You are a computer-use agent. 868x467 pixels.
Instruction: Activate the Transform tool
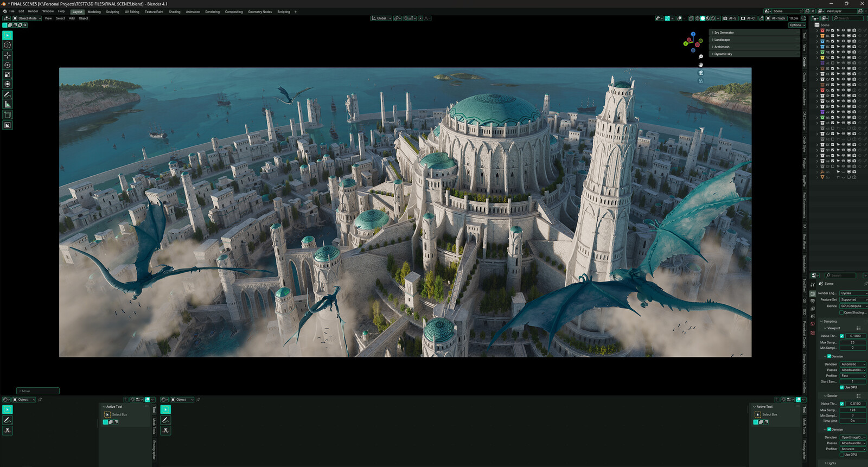8,85
